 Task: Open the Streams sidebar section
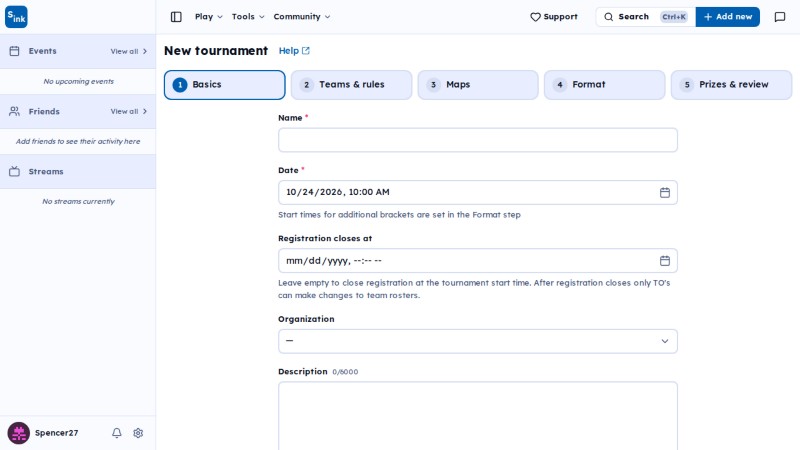(78, 171)
